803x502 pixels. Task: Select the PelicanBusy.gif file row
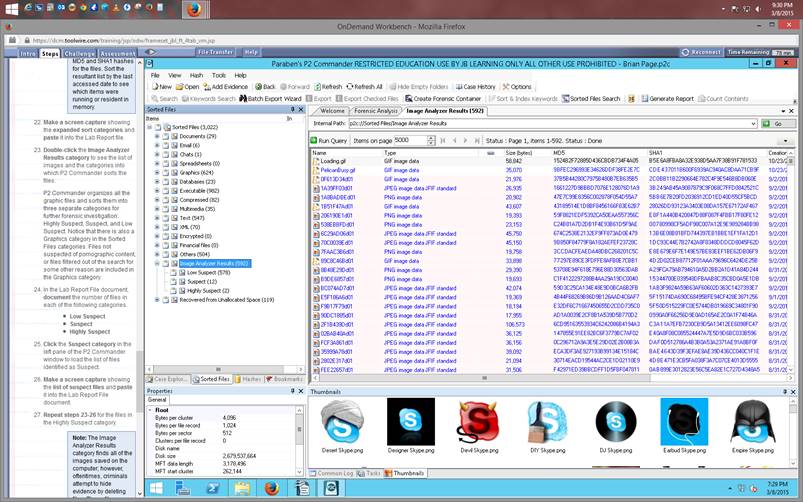pyautogui.click(x=551, y=170)
